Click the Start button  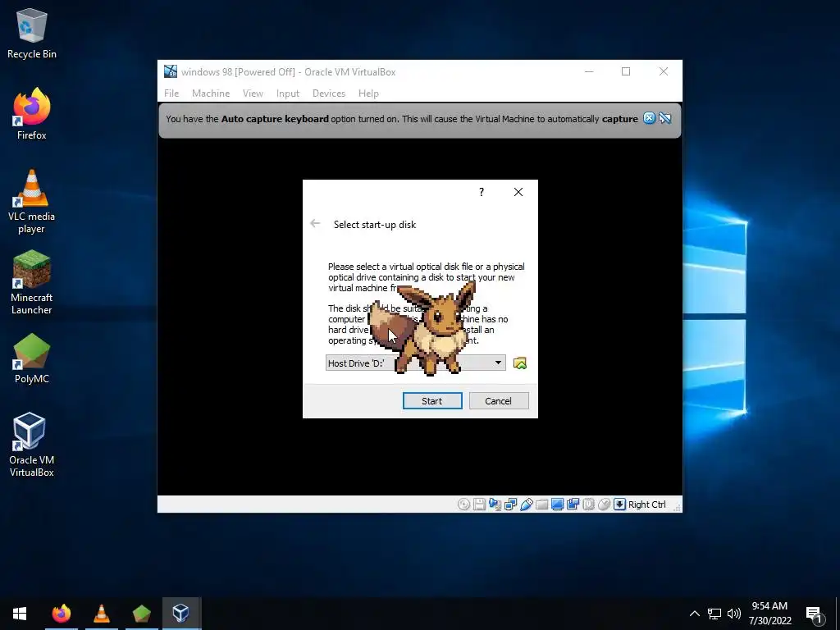[x=432, y=400]
